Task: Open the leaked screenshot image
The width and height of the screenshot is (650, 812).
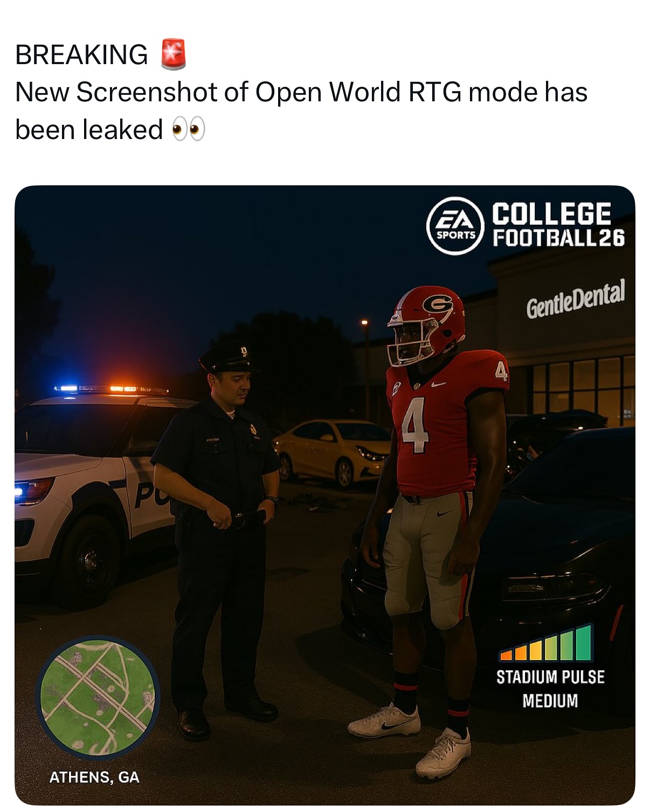Action: click(x=325, y=495)
